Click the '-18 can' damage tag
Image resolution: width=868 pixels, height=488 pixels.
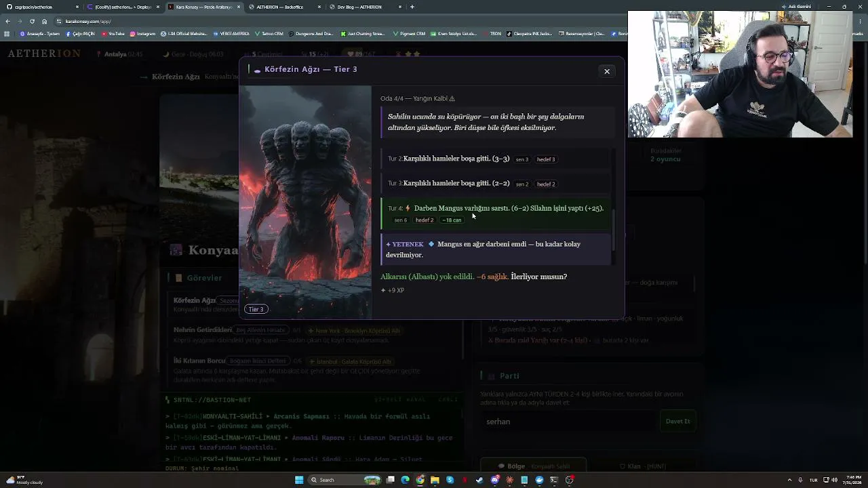[x=452, y=220]
